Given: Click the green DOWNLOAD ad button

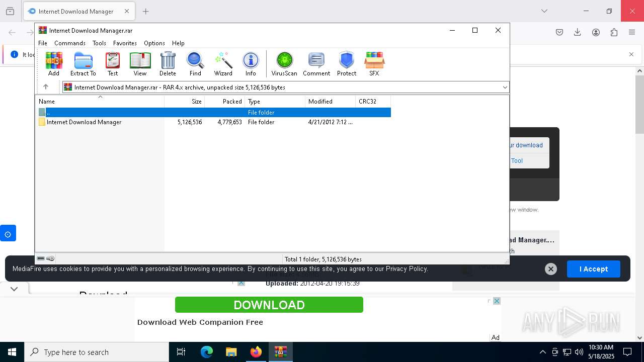Looking at the screenshot, I should [x=269, y=305].
